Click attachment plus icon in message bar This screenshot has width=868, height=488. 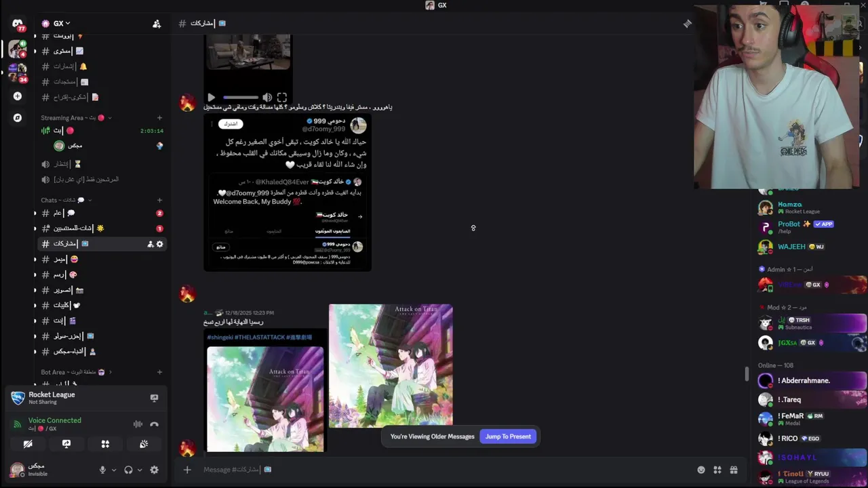187,470
